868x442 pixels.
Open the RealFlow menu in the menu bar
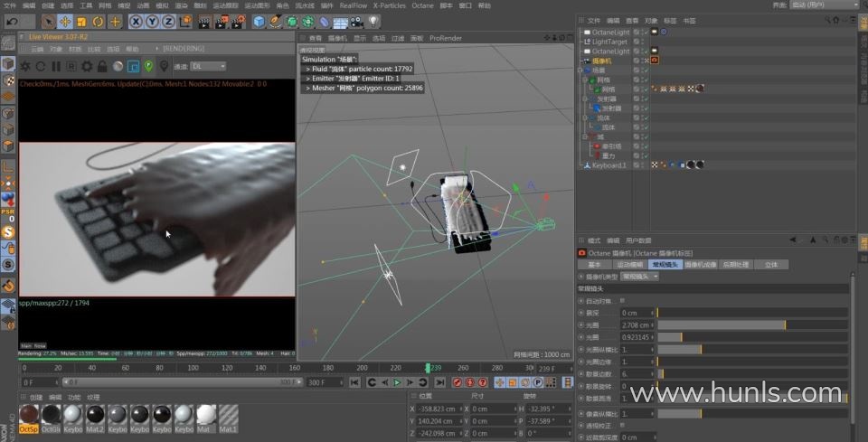353,5
